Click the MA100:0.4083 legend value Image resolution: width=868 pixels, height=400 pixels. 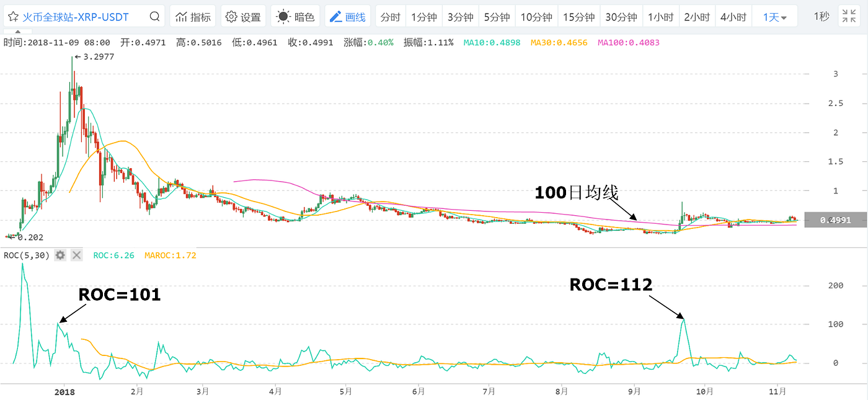(629, 43)
